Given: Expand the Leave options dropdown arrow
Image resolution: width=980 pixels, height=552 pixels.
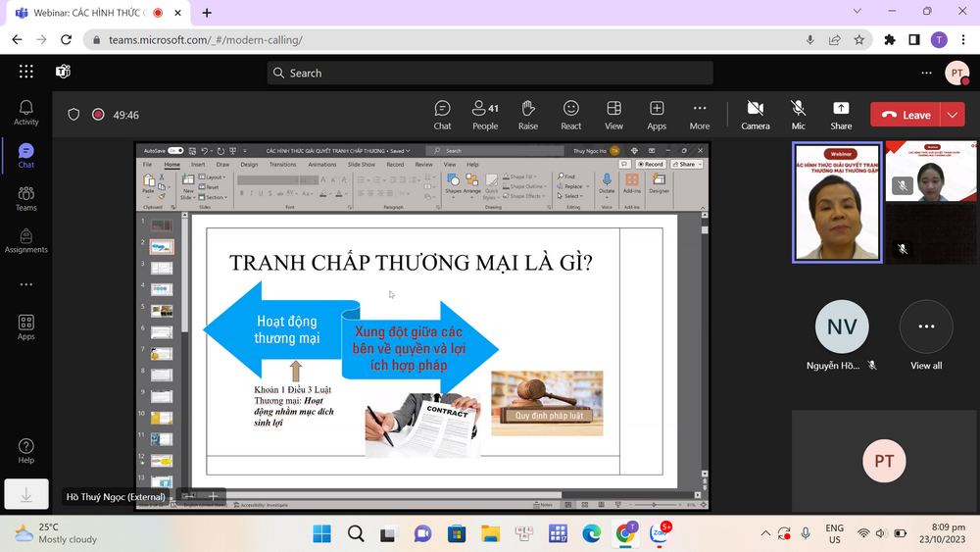Looking at the screenshot, I should (954, 115).
